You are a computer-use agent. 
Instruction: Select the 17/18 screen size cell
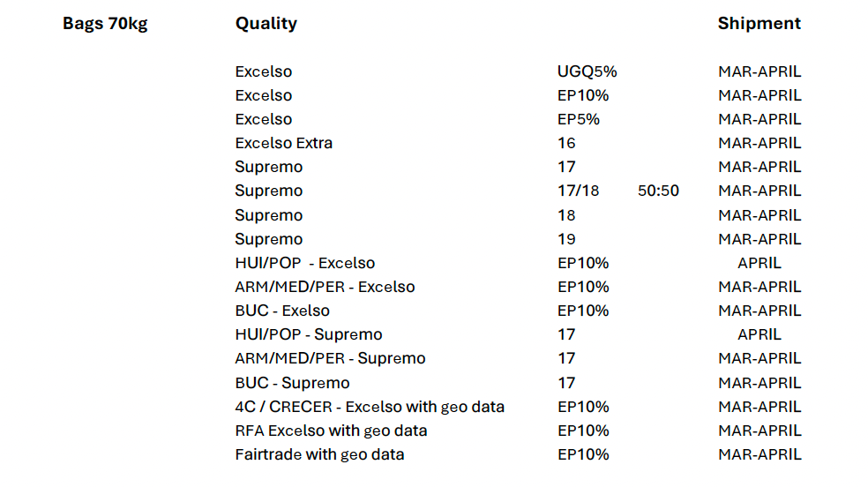[x=578, y=191]
